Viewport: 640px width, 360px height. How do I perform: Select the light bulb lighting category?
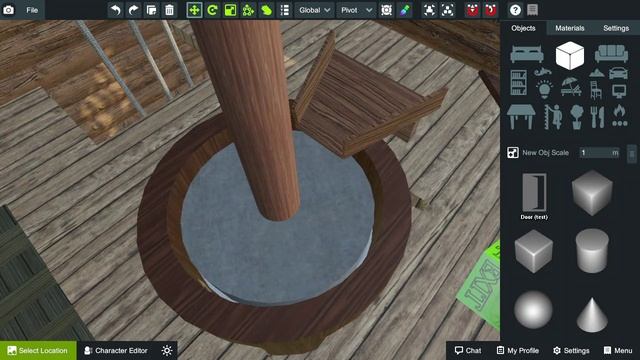[x=544, y=89]
